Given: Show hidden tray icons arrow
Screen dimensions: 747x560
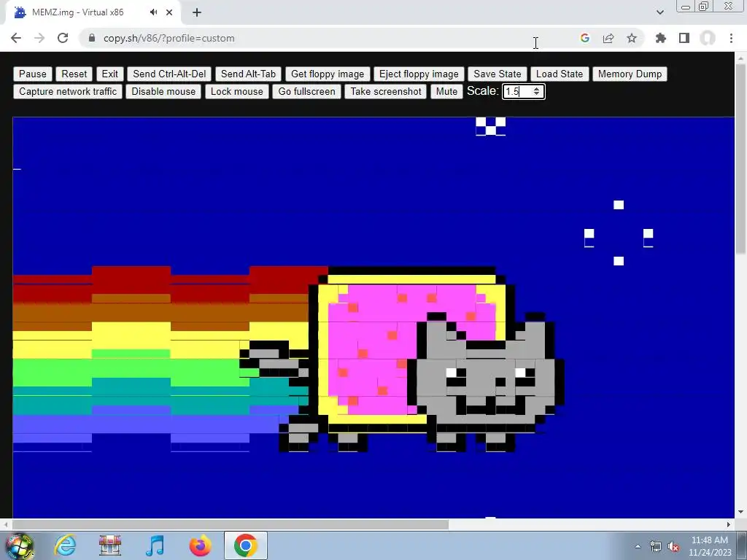Looking at the screenshot, I should pyautogui.click(x=638, y=546).
